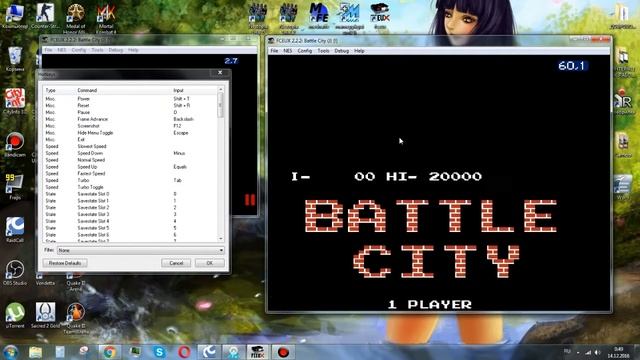Open File menu in Battle City window

(274, 51)
